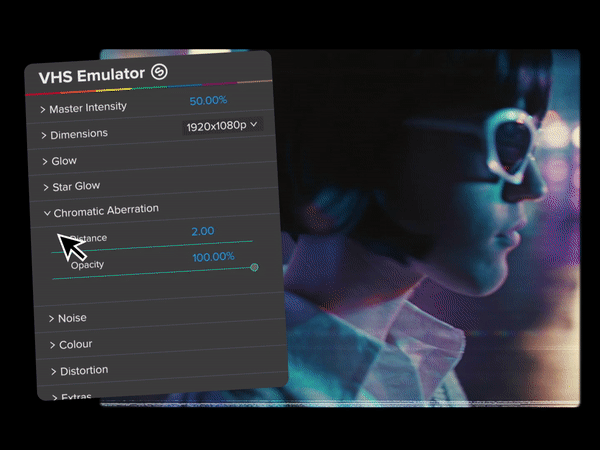Click the video preview of woman in sunglasses
The width and height of the screenshot is (600, 450).
point(429,228)
